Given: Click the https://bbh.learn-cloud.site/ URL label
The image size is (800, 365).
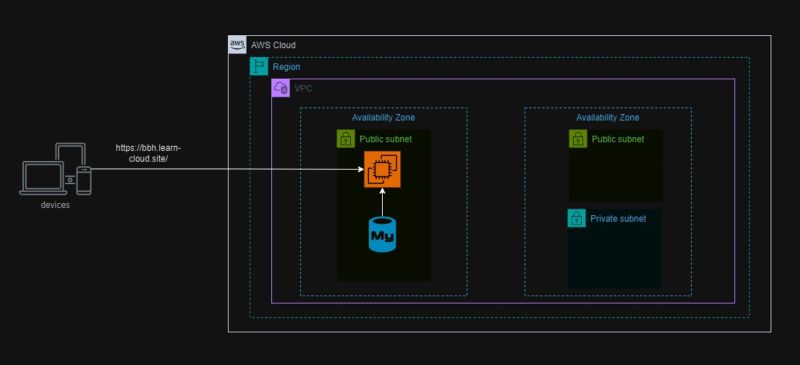Looking at the screenshot, I should click(148, 153).
